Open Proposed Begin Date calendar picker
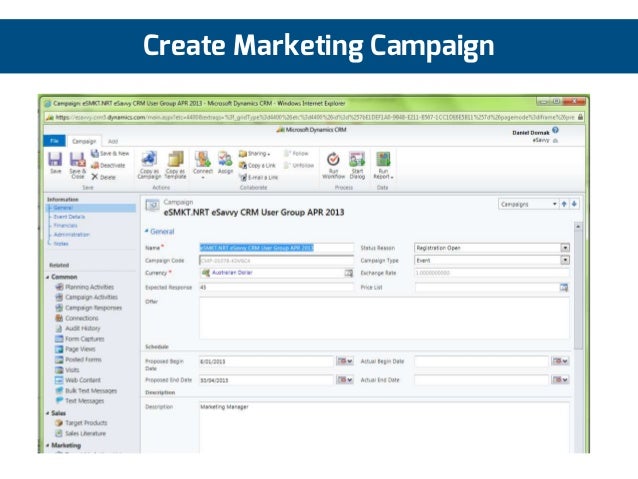 (x=344, y=361)
